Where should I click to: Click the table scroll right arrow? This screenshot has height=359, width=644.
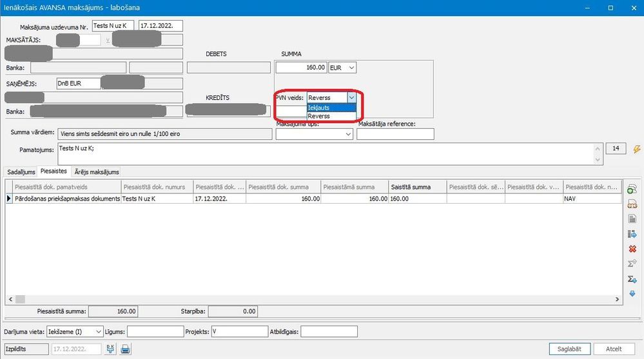point(617,300)
